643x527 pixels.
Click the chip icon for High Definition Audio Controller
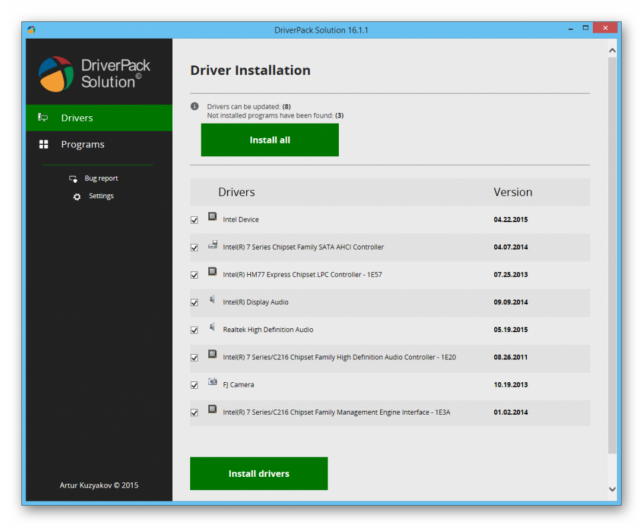pyautogui.click(x=212, y=354)
